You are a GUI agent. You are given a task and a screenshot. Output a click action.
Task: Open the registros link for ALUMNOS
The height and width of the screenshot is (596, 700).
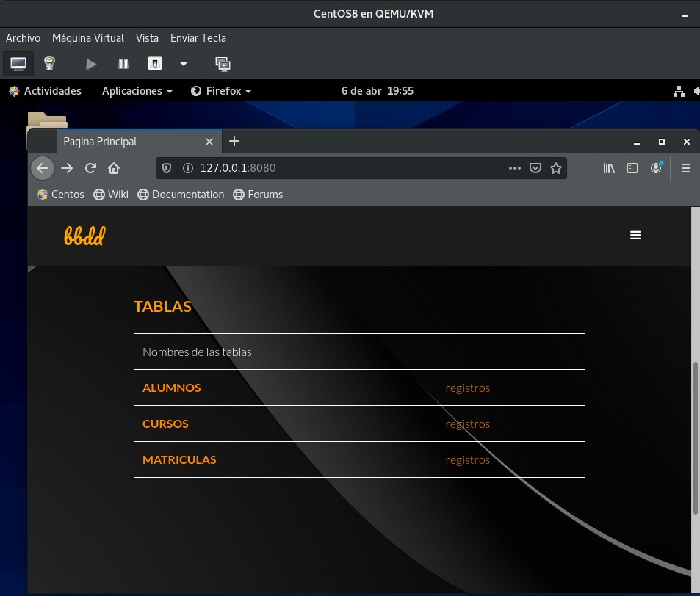point(467,388)
